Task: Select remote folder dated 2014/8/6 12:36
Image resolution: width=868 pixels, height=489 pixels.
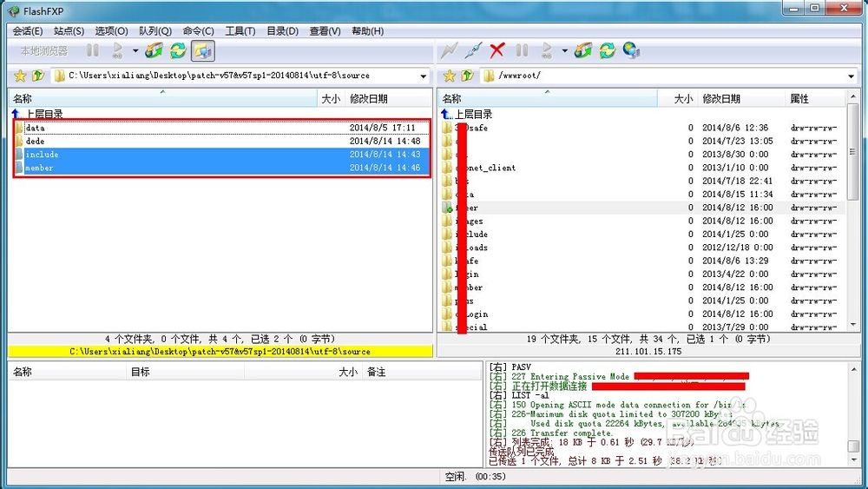Action: tap(642, 128)
